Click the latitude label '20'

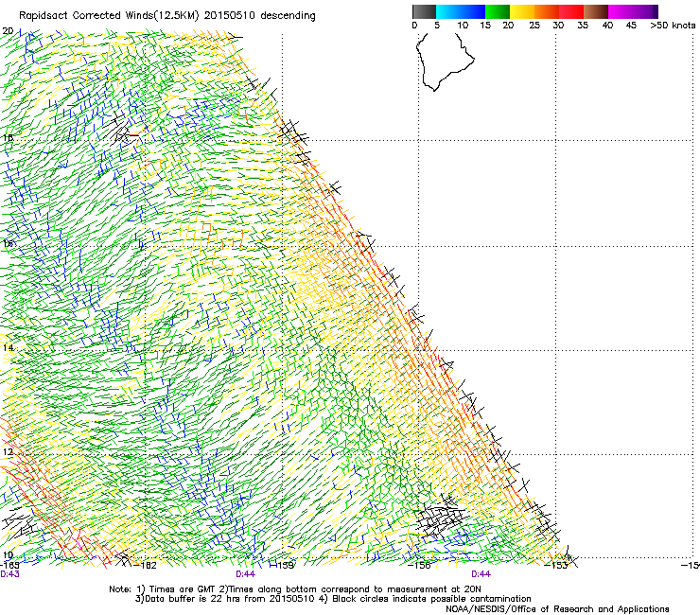[x=8, y=31]
